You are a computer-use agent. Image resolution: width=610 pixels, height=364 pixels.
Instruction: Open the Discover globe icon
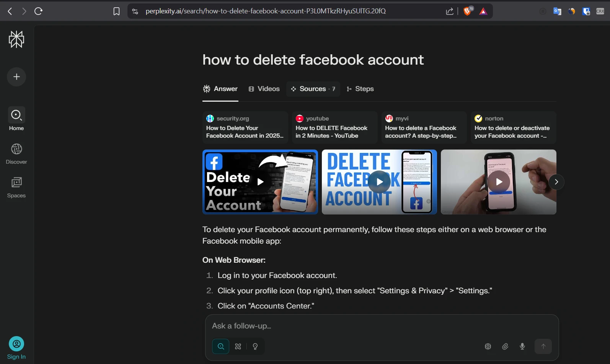(x=16, y=149)
